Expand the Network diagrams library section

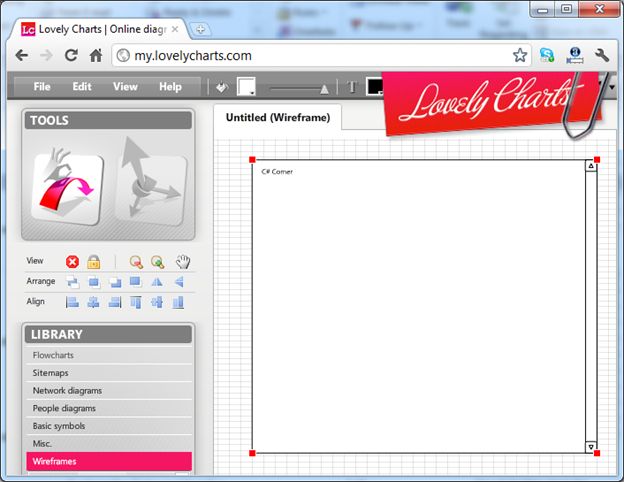coord(109,390)
